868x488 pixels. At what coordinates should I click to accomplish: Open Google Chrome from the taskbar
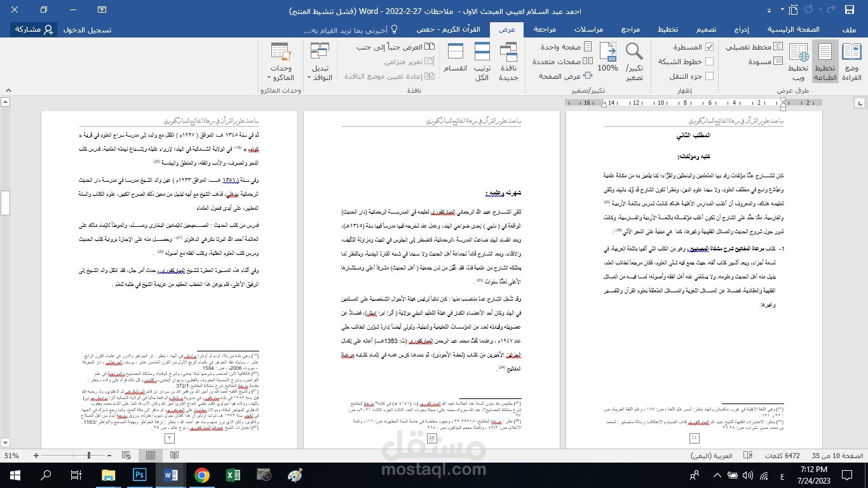click(202, 475)
